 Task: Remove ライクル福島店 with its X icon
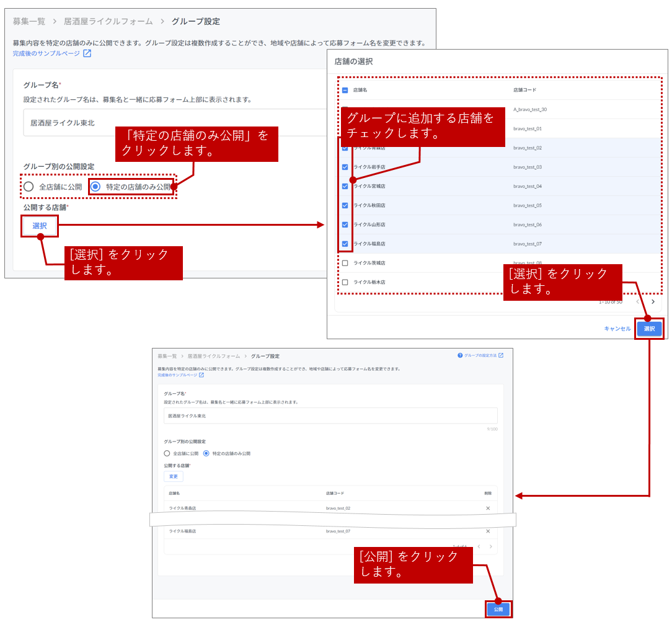coord(488,531)
